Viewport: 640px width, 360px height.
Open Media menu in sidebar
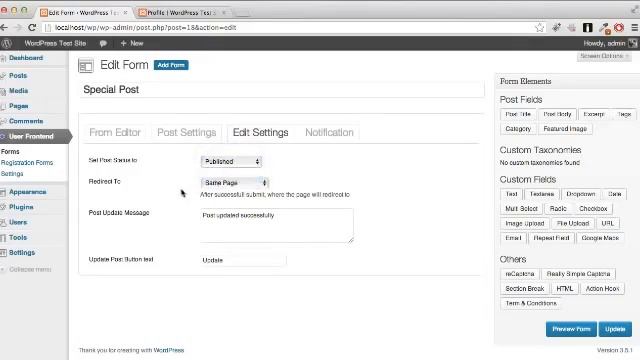click(x=18, y=91)
